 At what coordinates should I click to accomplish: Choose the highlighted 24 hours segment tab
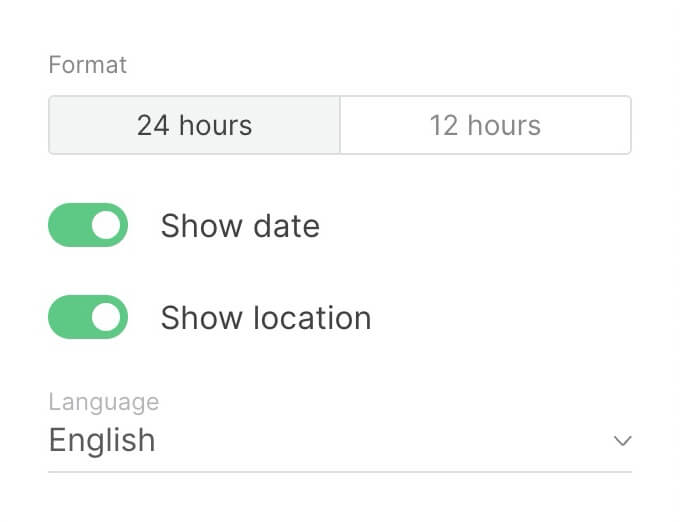194,125
